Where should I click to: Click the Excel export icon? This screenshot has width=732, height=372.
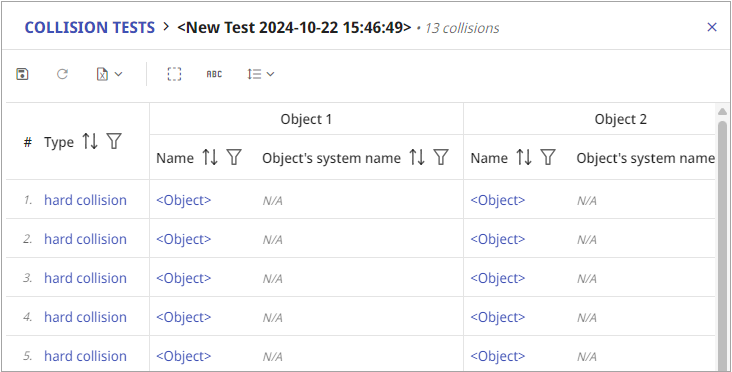tap(102, 74)
